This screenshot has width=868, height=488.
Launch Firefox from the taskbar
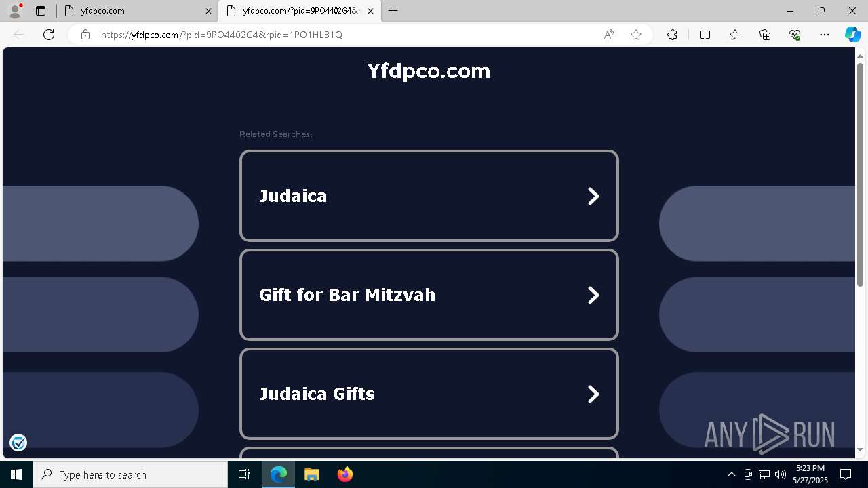point(345,474)
